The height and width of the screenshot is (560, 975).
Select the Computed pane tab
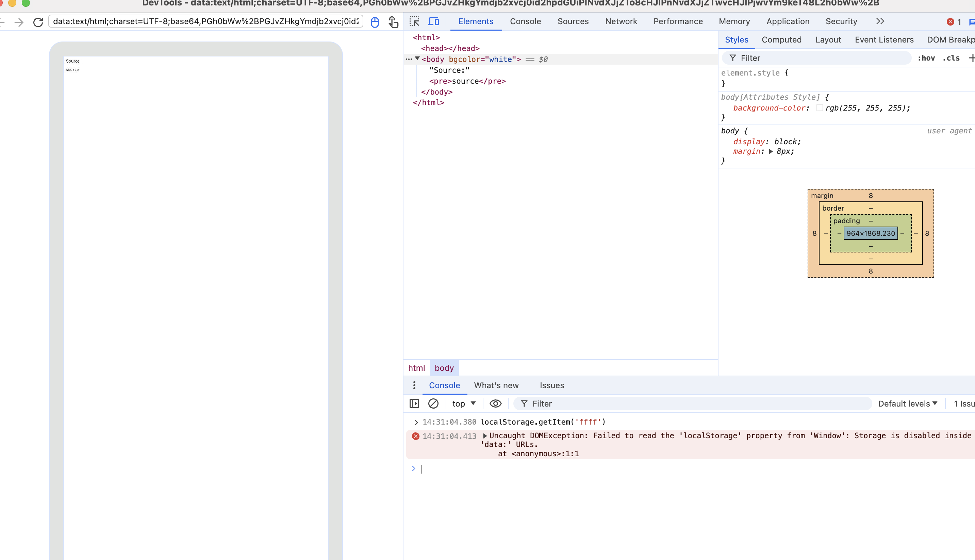pyautogui.click(x=781, y=39)
